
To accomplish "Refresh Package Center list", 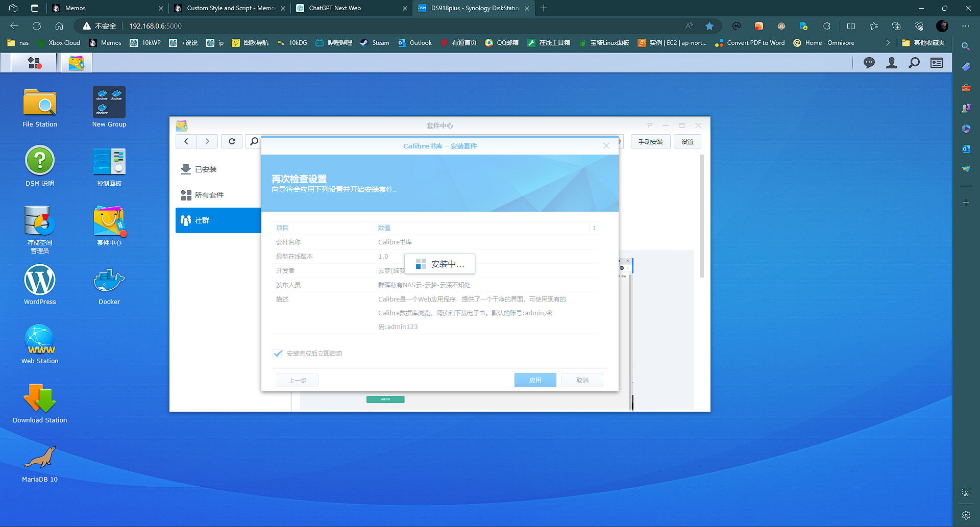I will [232, 141].
